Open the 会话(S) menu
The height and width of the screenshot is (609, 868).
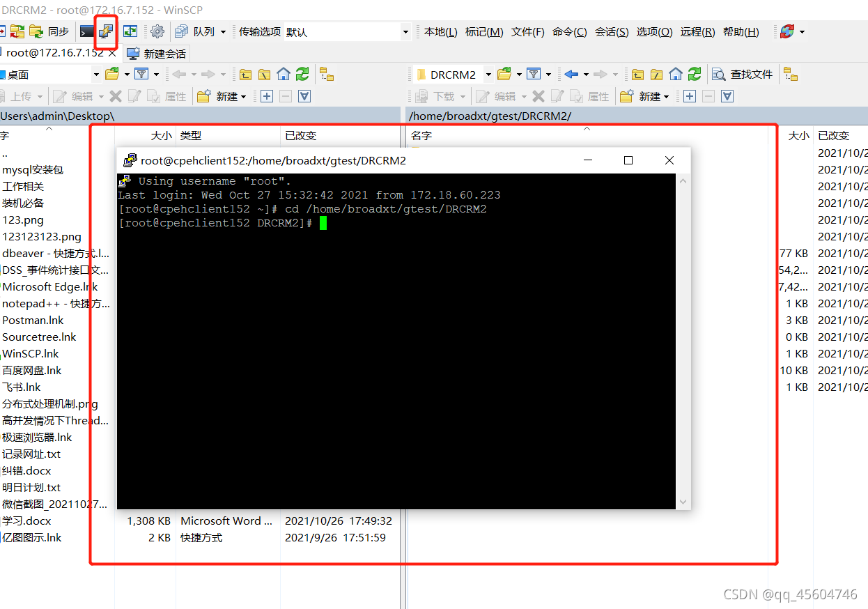[x=612, y=31]
